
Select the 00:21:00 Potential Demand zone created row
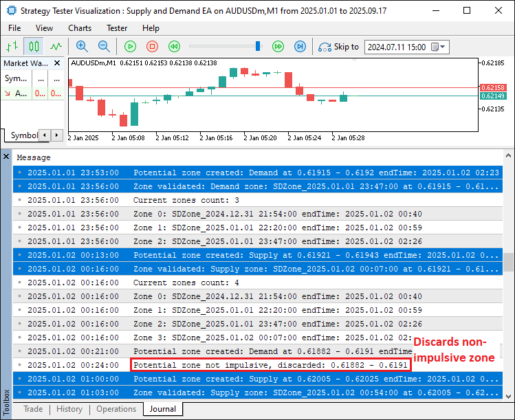pos(258,351)
